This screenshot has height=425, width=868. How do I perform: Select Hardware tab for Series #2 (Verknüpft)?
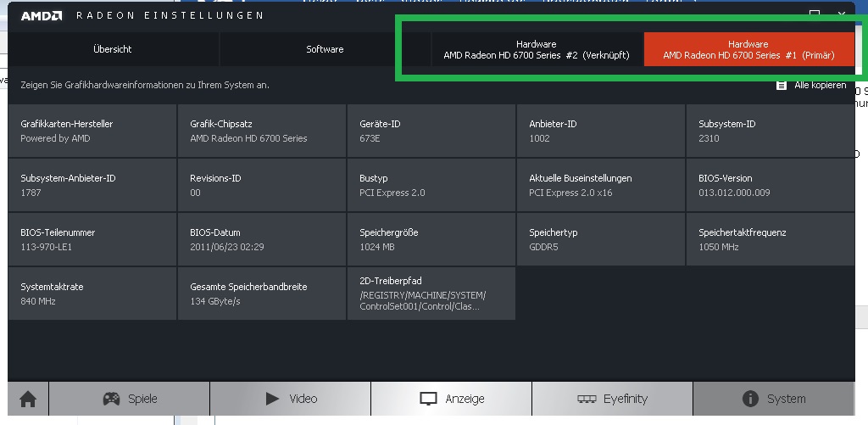click(x=537, y=49)
